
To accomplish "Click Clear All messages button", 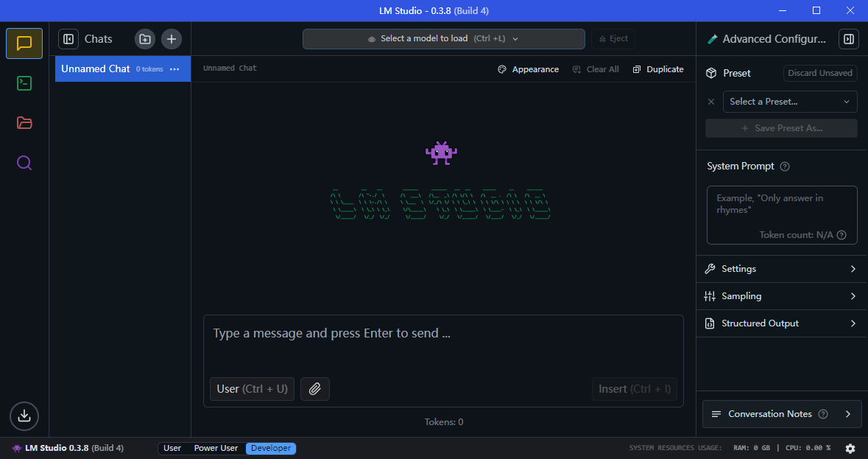I will (596, 69).
